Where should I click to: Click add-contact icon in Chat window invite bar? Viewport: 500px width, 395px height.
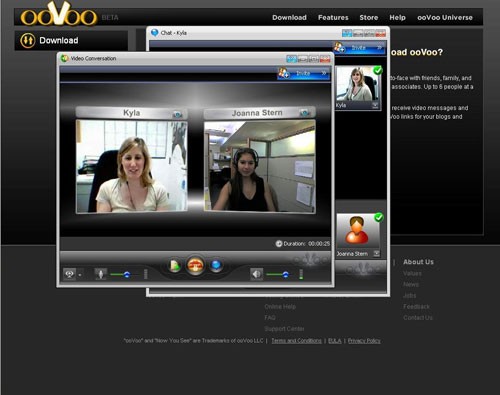tap(339, 47)
